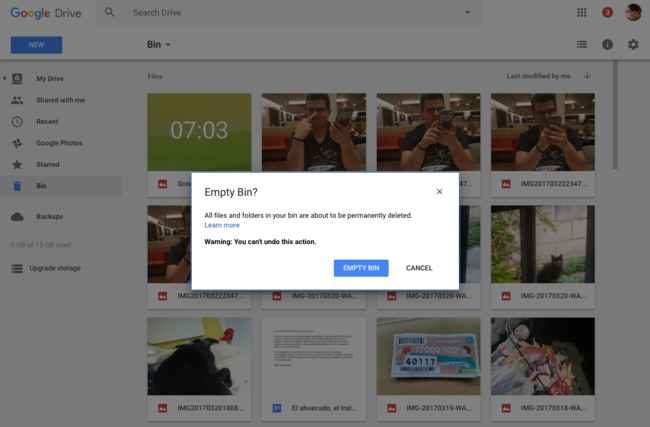
Task: Expand the My Drive tree arrow
Action: 5,78
